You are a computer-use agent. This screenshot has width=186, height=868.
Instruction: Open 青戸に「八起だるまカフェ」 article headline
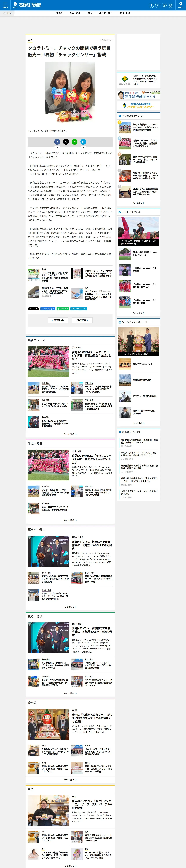tap(92, 718)
